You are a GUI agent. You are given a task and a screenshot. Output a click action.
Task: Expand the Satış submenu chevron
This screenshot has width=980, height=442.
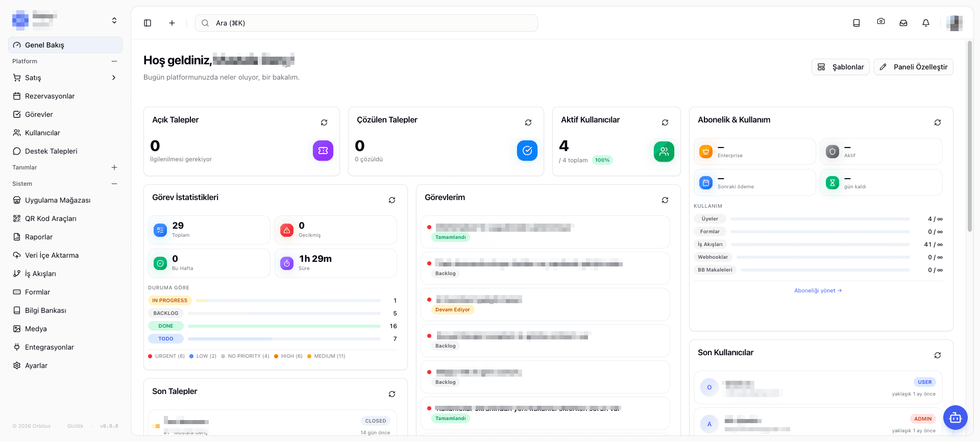point(114,78)
